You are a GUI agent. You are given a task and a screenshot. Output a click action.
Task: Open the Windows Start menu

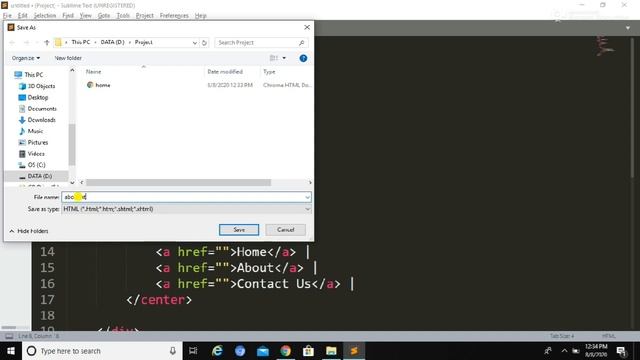click(11, 351)
